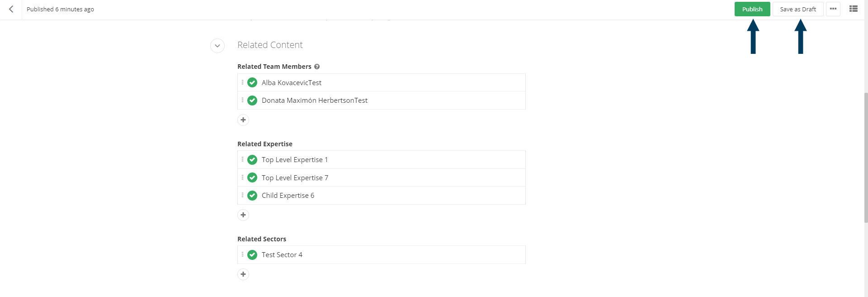Add a related expertise with plus
This screenshot has width=868, height=297.
243,215
